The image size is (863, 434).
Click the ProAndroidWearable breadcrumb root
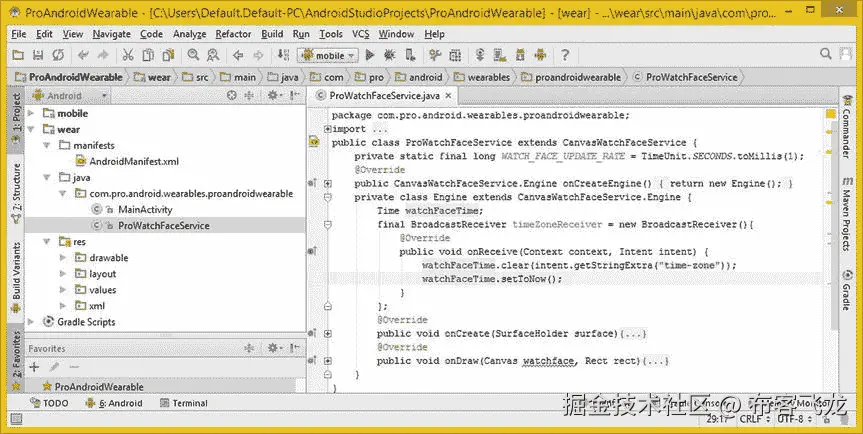(x=69, y=78)
